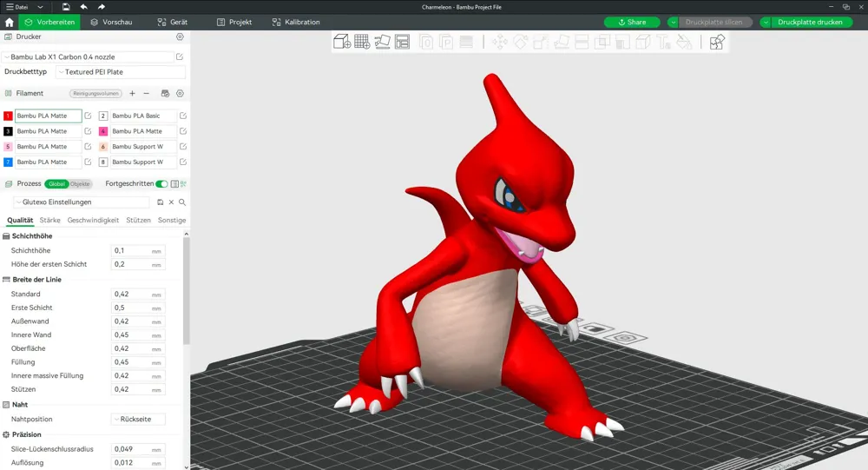This screenshot has height=470, width=868.
Task: Click the red filament 1 color swatch
Action: click(8, 116)
